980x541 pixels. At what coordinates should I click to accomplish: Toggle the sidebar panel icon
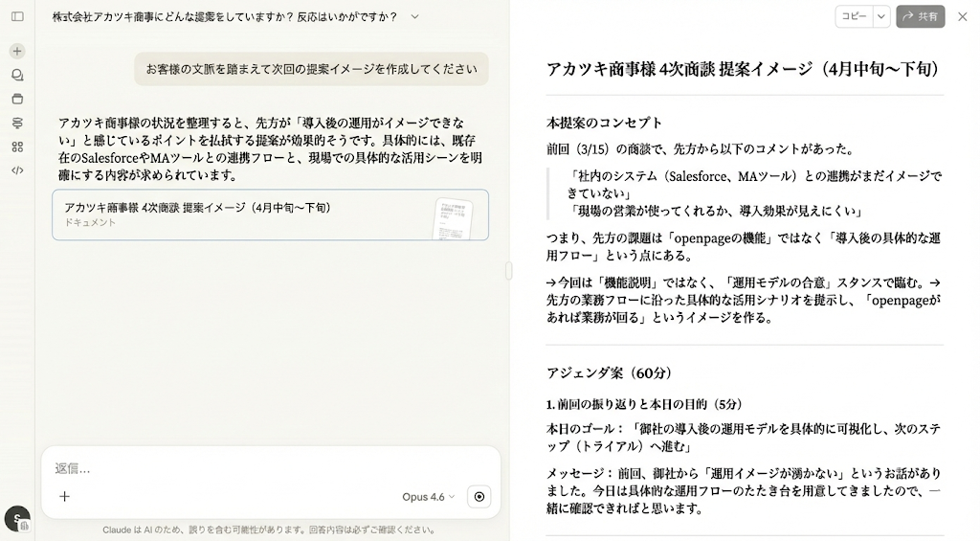point(17,17)
